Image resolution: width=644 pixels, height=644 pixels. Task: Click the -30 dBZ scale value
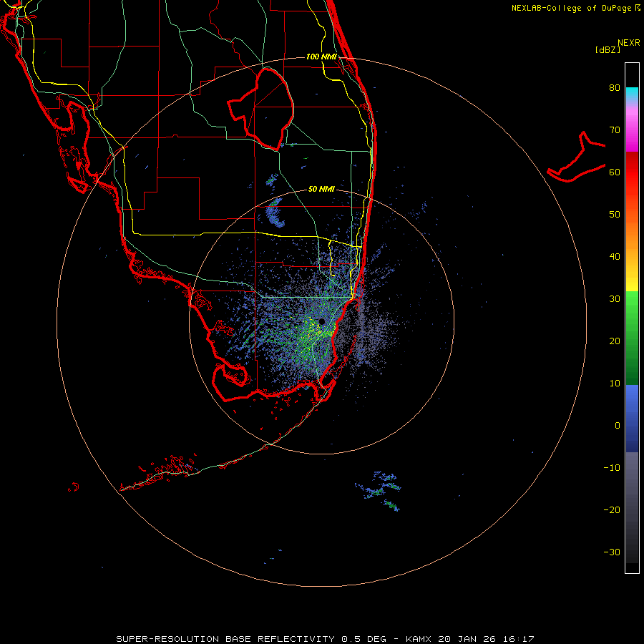click(612, 552)
